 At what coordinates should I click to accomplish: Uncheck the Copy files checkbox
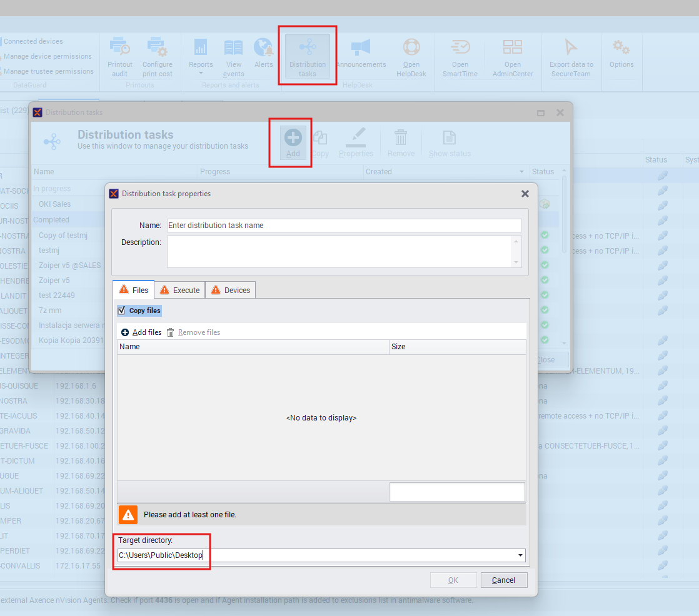tap(122, 310)
